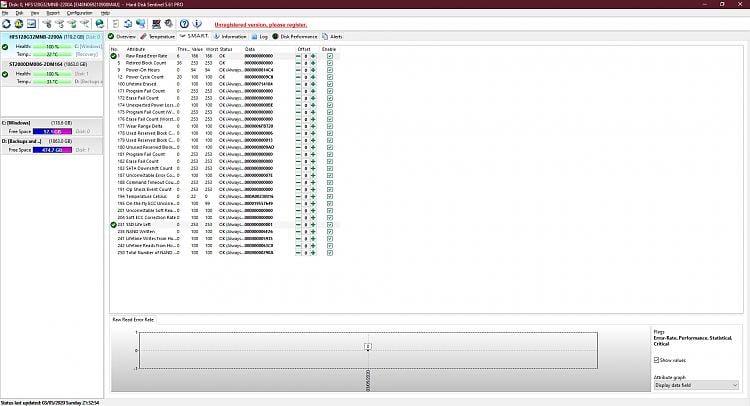The height and width of the screenshot is (406, 750).
Task: Toggle the Enable checkbox for Raw Read Error Rate
Action: click(330, 56)
